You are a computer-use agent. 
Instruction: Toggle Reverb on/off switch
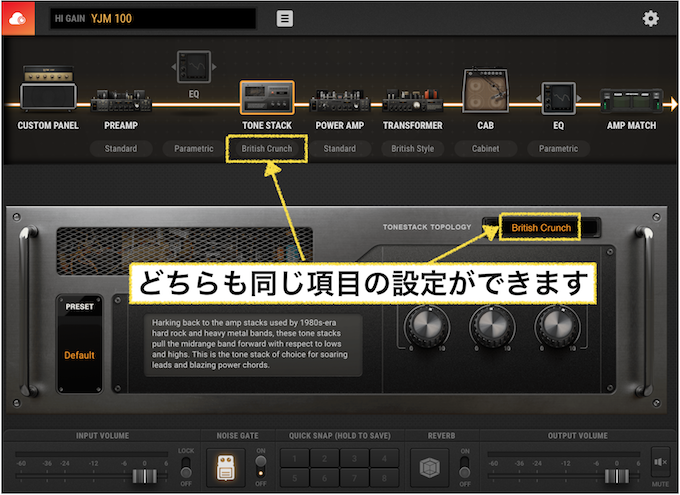click(x=464, y=467)
